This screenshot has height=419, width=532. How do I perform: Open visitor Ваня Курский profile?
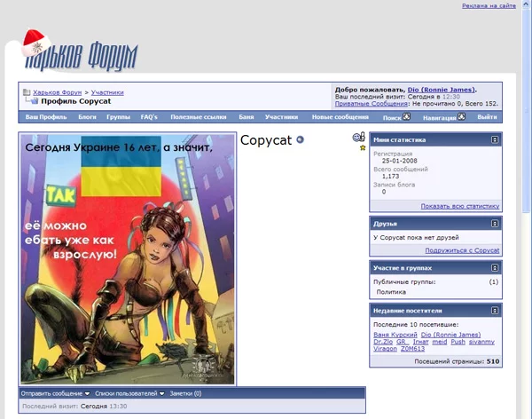tap(395, 335)
